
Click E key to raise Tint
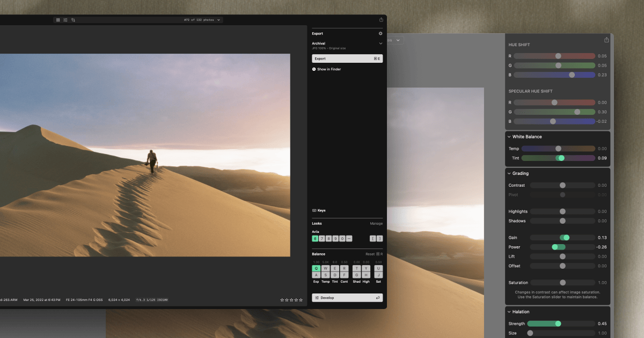[x=334, y=268]
